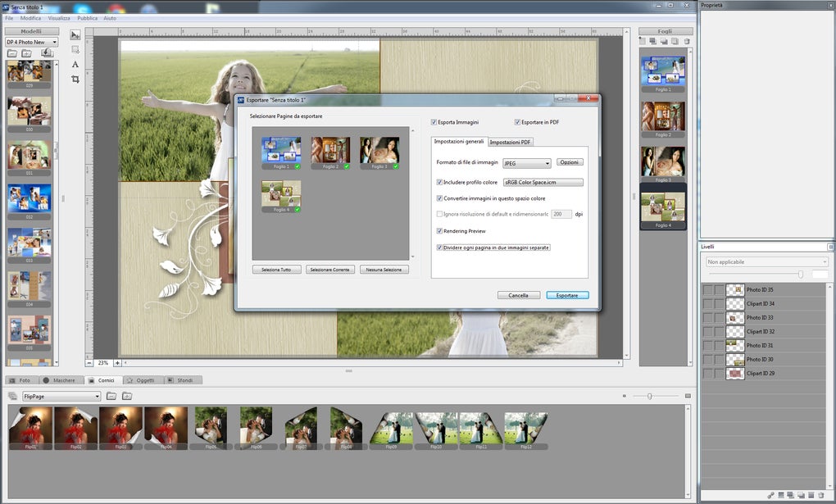Delete sheet using Fogli trash icon
Image resolution: width=836 pixels, height=504 pixels.
click(687, 41)
